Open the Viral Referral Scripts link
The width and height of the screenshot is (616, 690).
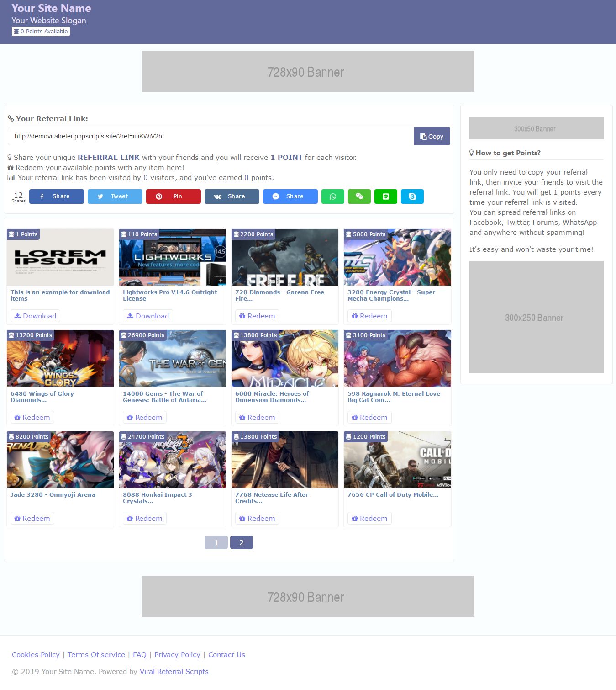[174, 672]
